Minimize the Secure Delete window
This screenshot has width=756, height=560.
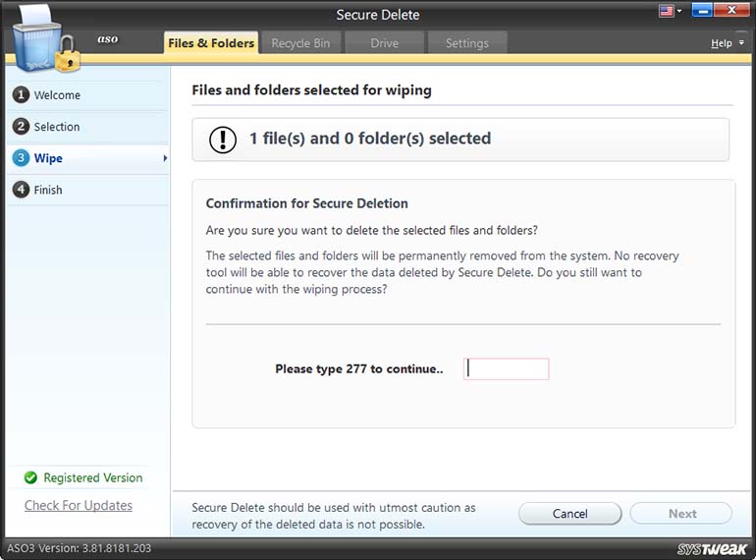[702, 10]
